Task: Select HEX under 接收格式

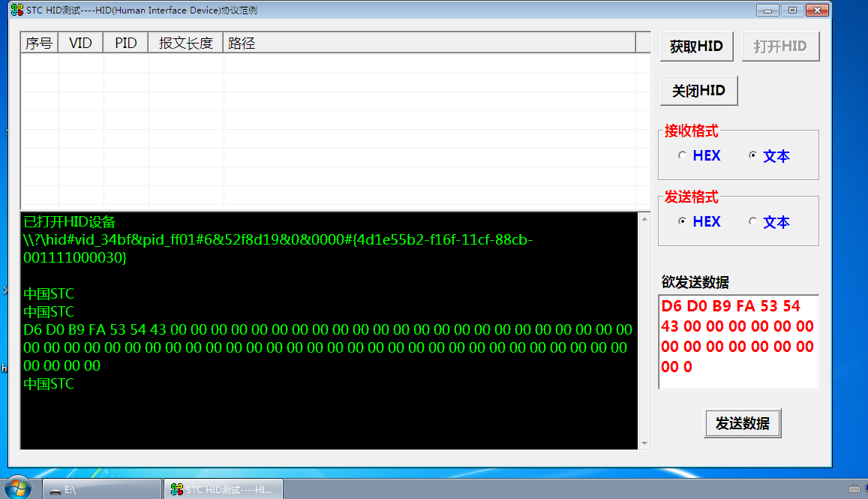Action: pyautogui.click(x=699, y=155)
